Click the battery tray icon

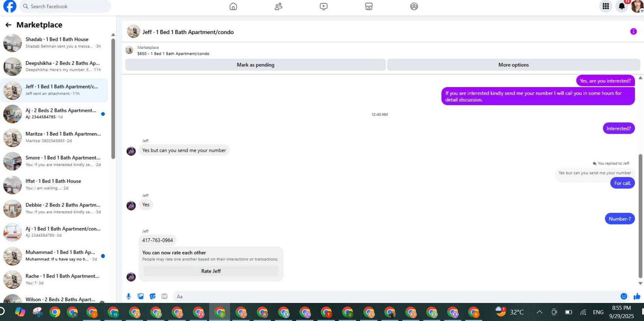(x=569, y=312)
